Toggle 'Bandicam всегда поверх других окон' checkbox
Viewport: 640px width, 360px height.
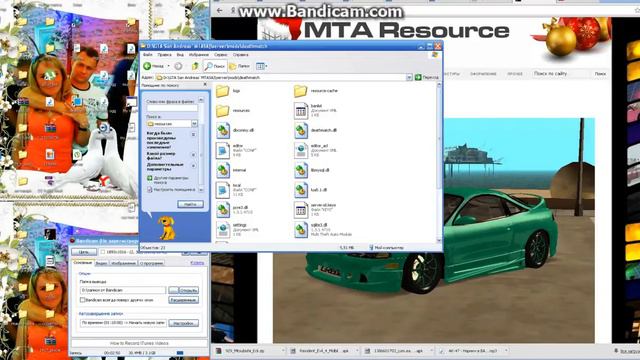82,300
